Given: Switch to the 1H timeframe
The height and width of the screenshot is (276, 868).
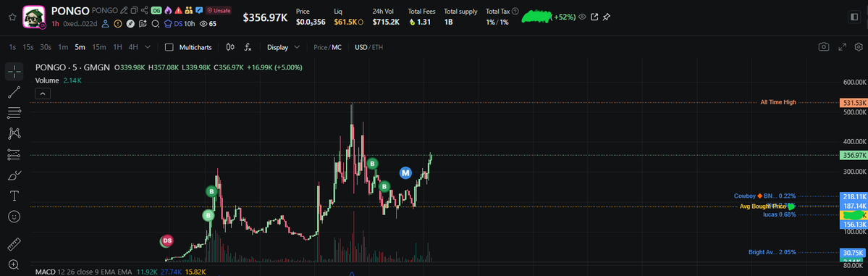Looking at the screenshot, I should tap(117, 47).
